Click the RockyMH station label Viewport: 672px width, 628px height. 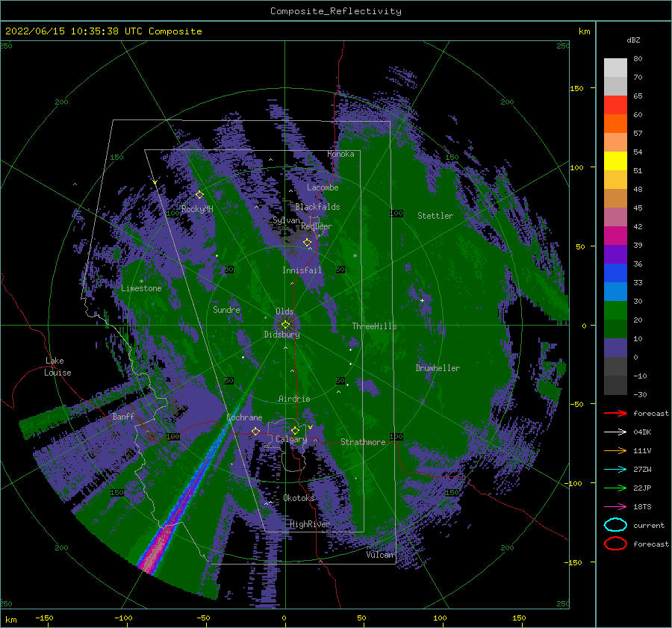click(197, 209)
